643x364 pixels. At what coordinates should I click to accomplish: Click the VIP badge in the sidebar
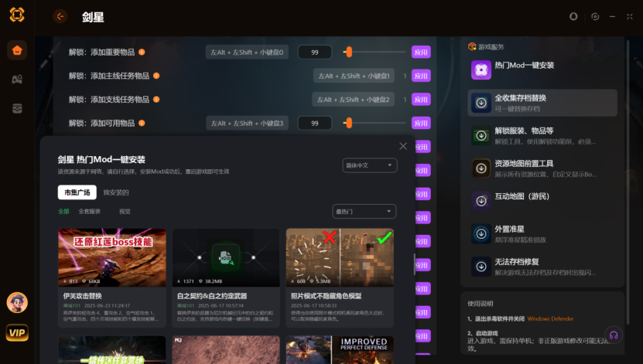point(17,332)
